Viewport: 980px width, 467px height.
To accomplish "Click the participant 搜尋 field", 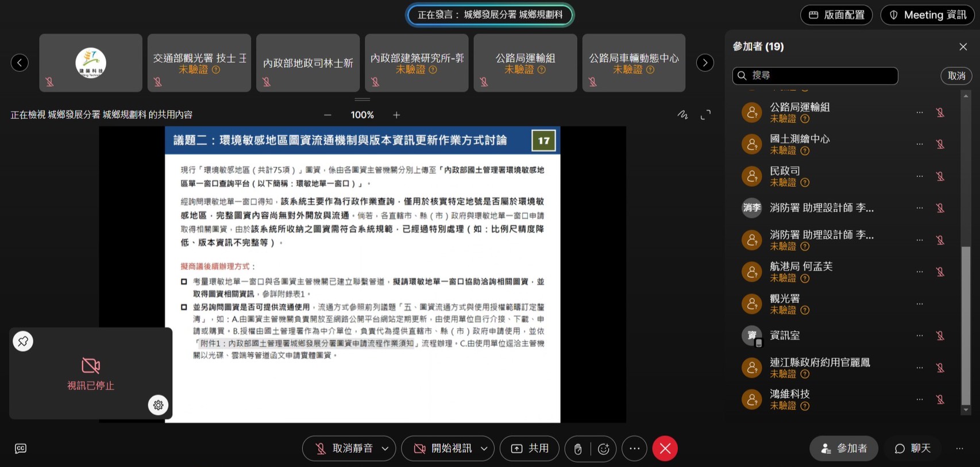I will click(x=815, y=76).
